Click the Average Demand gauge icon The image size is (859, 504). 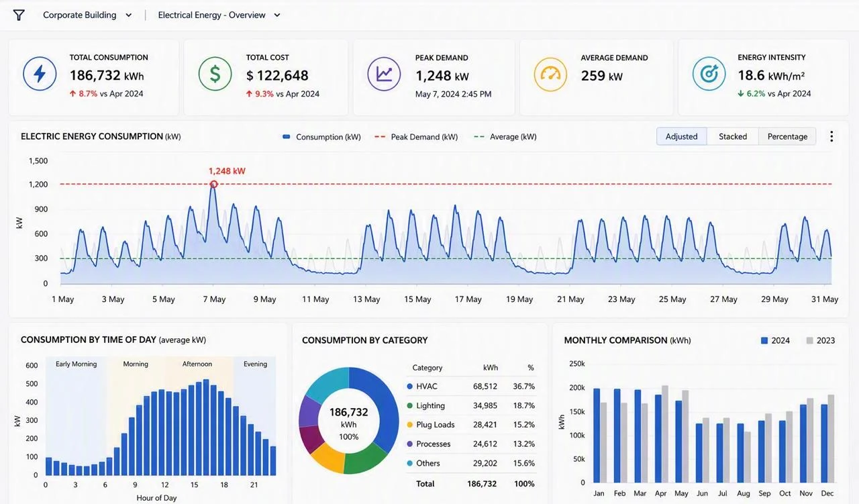tap(550, 74)
